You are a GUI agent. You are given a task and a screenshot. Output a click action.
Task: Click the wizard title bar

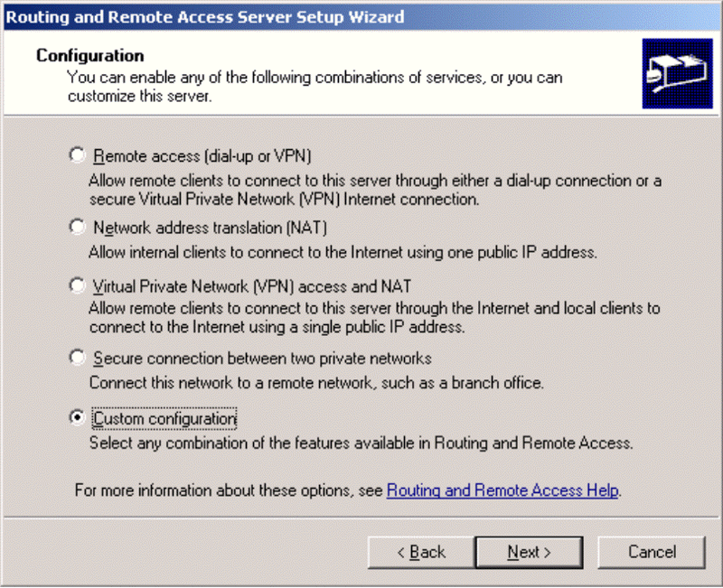[x=361, y=17]
